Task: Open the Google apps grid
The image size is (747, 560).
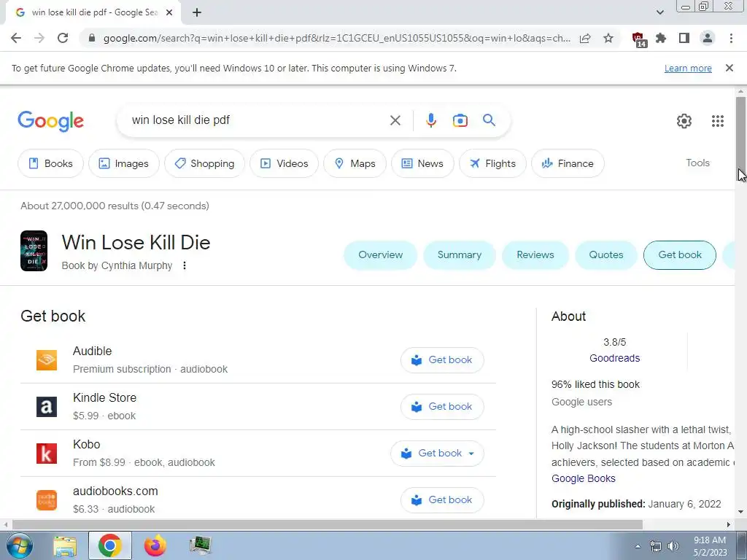Action: coord(718,121)
